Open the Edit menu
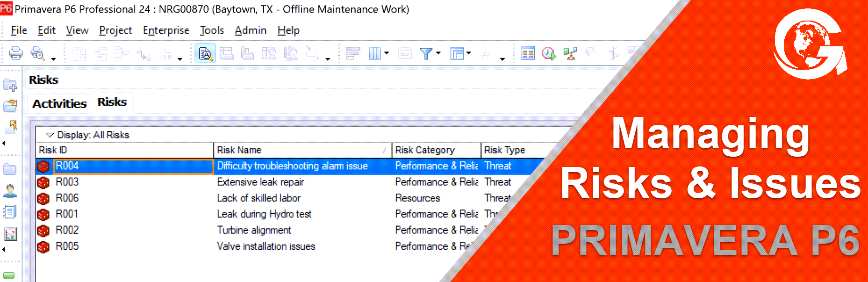Viewport: 868px width, 282px height. pyautogui.click(x=46, y=30)
